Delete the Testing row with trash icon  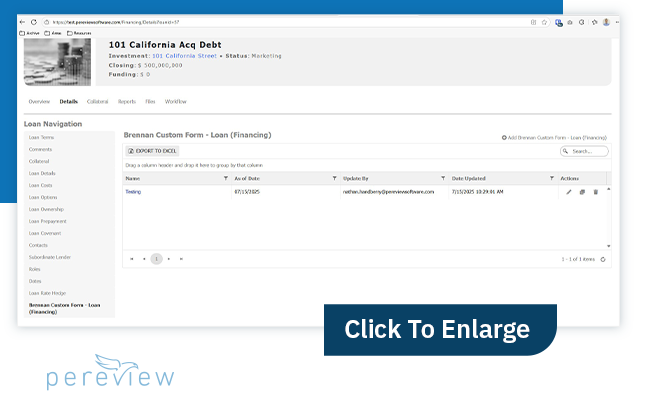596,192
